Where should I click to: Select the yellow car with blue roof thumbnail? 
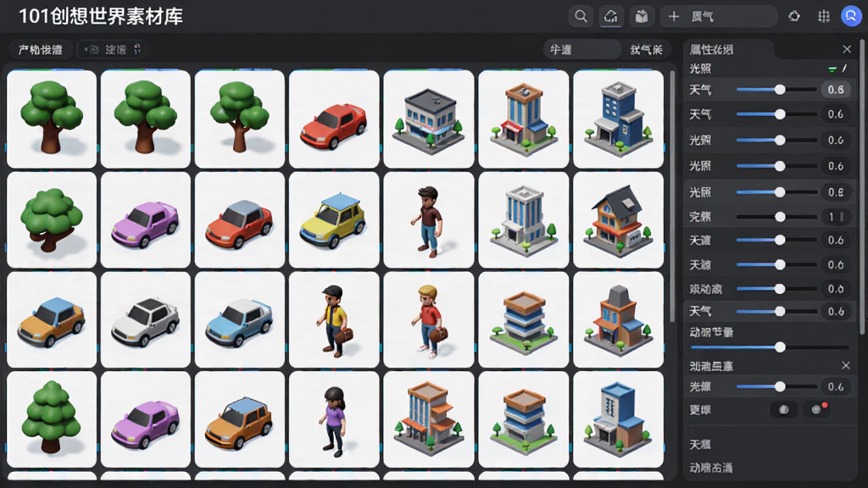coord(334,219)
